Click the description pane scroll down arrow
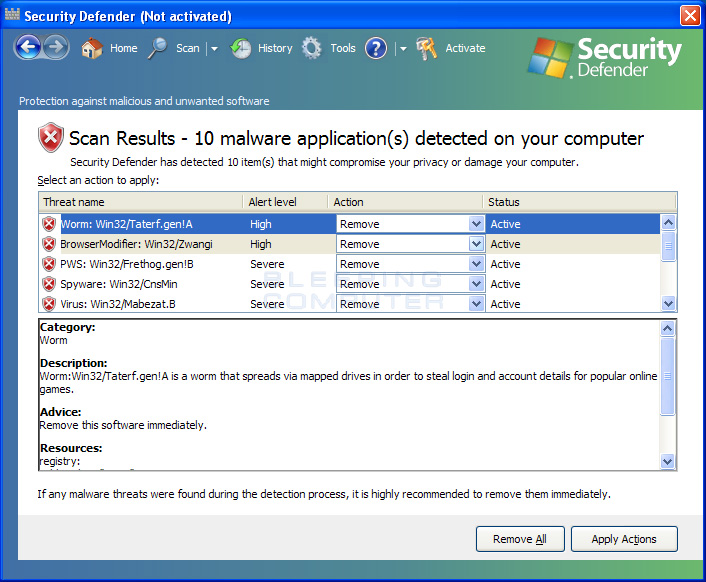Image resolution: width=706 pixels, height=582 pixels. (667, 461)
